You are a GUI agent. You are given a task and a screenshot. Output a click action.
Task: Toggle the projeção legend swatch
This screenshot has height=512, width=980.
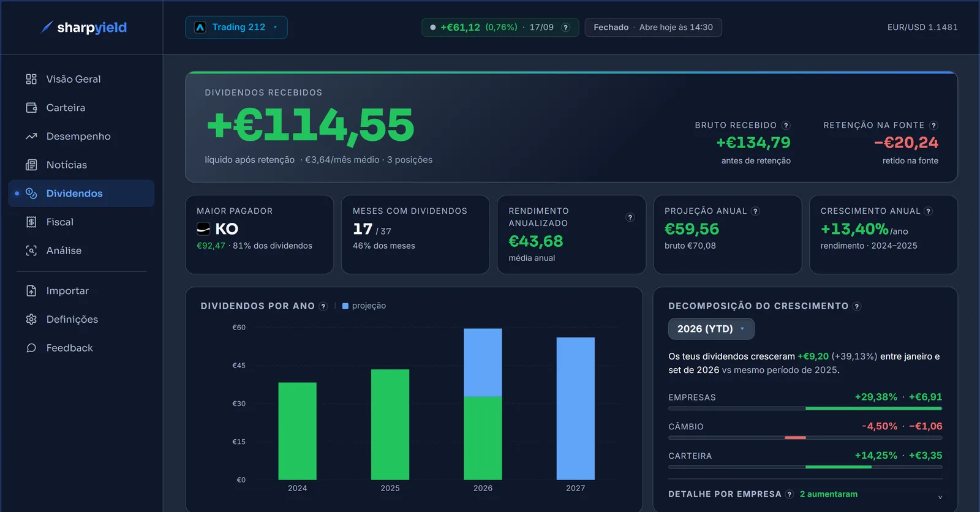click(x=345, y=306)
